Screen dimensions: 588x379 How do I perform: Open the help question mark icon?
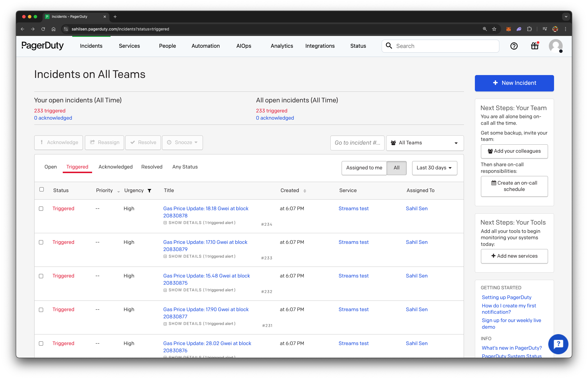tap(514, 46)
